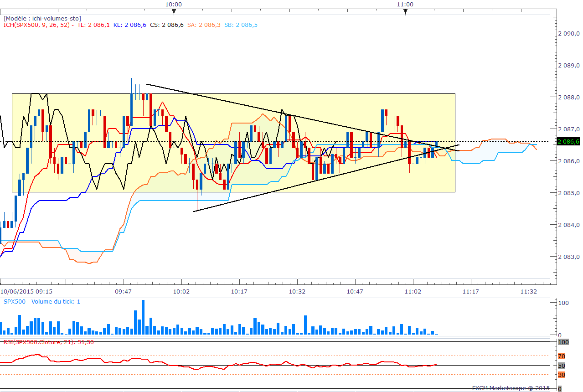Click the "SB: 2 086,5" Senkou B value
This screenshot has height=392, width=583.
pyautogui.click(x=241, y=25)
